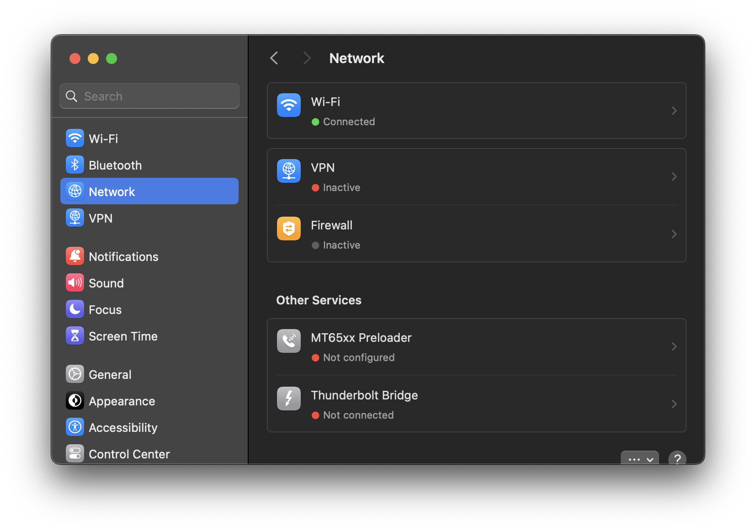Expand the Wi-Fi Connected row chevron
Image resolution: width=756 pixels, height=532 pixels.
coord(674,111)
